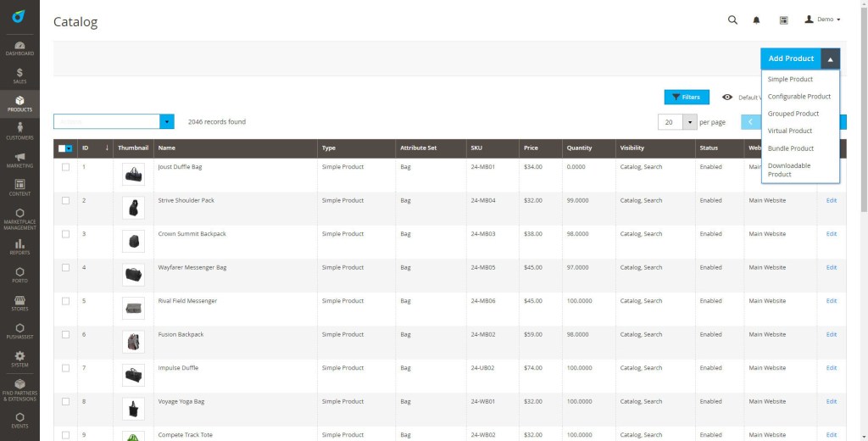Viewport: 868px width, 441px height.
Task: Edit the Strive Shoulder Pack product
Action: (x=831, y=200)
